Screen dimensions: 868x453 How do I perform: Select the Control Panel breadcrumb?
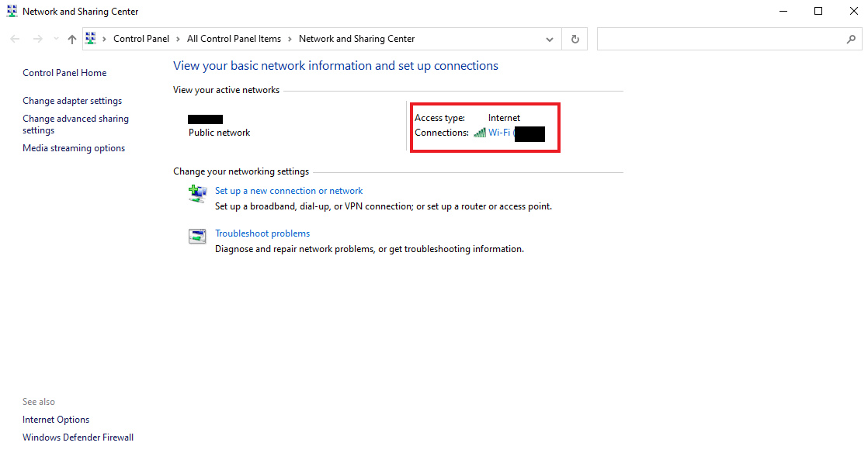coord(141,39)
